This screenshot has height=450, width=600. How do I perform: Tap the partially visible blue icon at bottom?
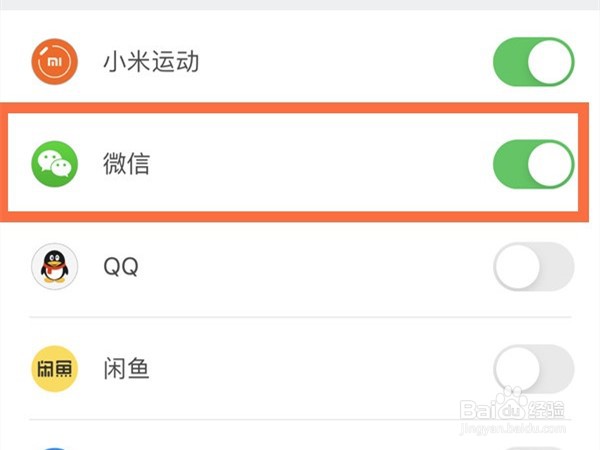coord(54,448)
